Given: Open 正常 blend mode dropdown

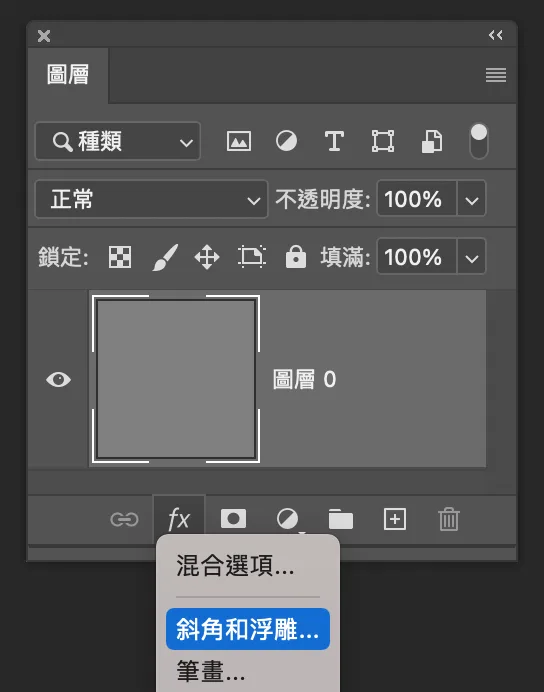Looking at the screenshot, I should [x=151, y=199].
